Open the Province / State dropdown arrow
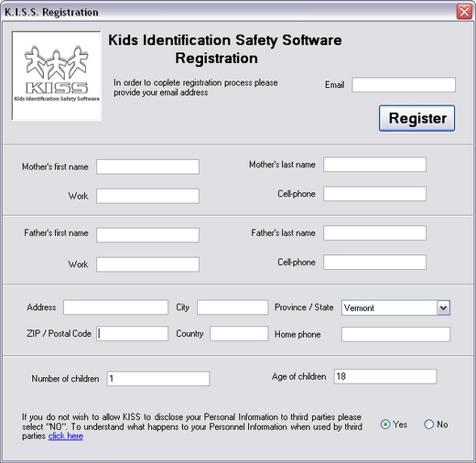This screenshot has width=476, height=463. [x=443, y=307]
